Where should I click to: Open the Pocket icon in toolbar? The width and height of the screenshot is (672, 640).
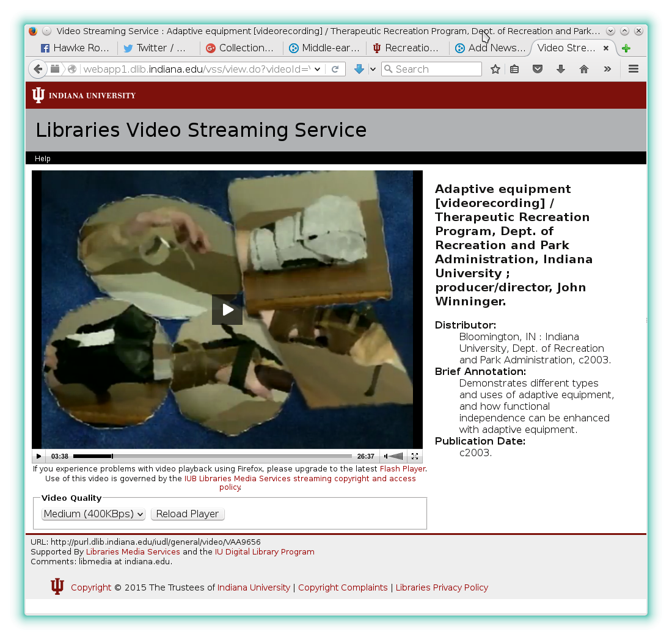pos(538,69)
